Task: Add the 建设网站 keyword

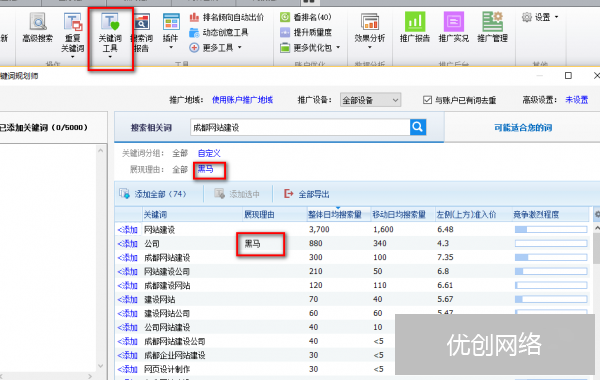Action: 128,299
